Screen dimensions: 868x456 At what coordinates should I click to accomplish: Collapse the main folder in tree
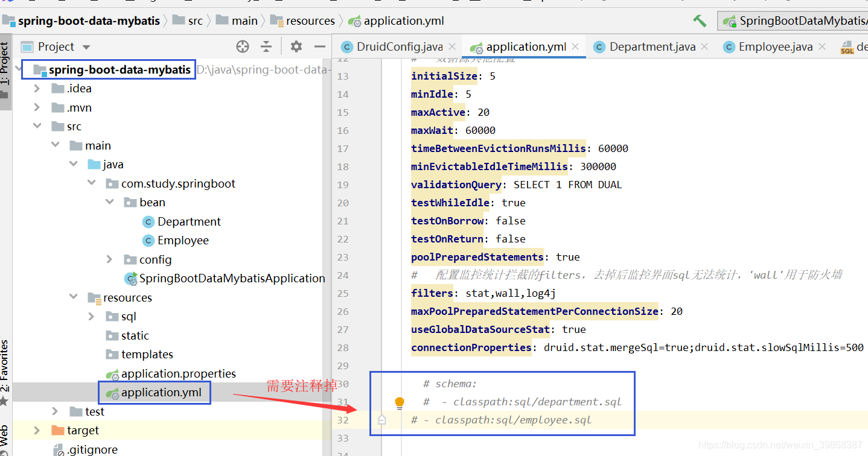(x=56, y=146)
